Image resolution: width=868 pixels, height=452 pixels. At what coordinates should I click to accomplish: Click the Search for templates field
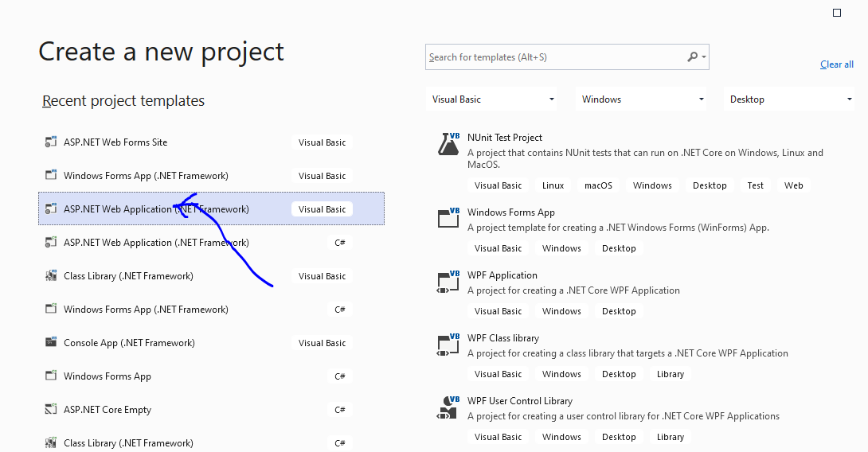coord(567,57)
